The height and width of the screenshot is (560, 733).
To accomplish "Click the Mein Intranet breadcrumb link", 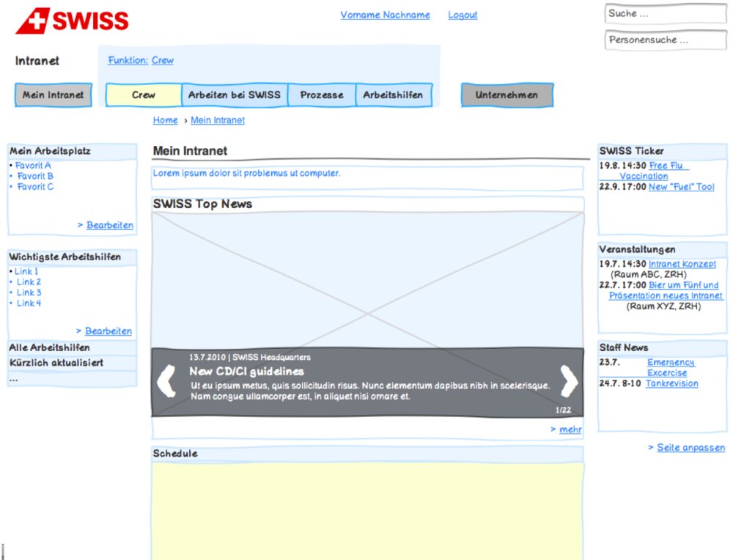I will coord(218,120).
